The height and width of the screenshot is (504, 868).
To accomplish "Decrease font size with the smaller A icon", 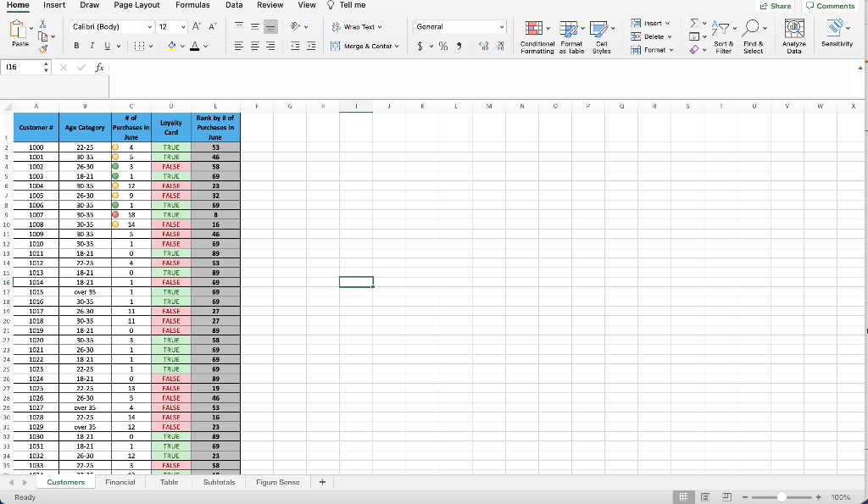I will click(x=213, y=26).
